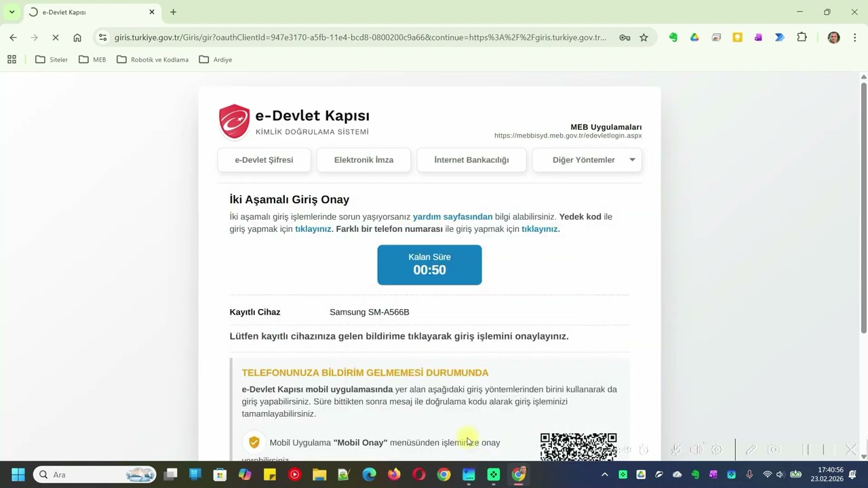Open the Google Keep extension
Image resolution: width=868 pixels, height=488 pixels.
[x=737, y=38]
